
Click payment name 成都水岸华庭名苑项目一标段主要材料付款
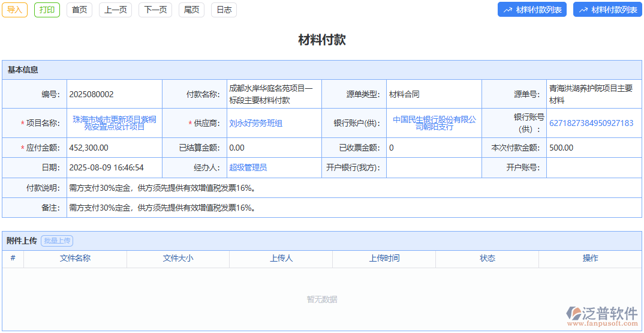pos(271,94)
